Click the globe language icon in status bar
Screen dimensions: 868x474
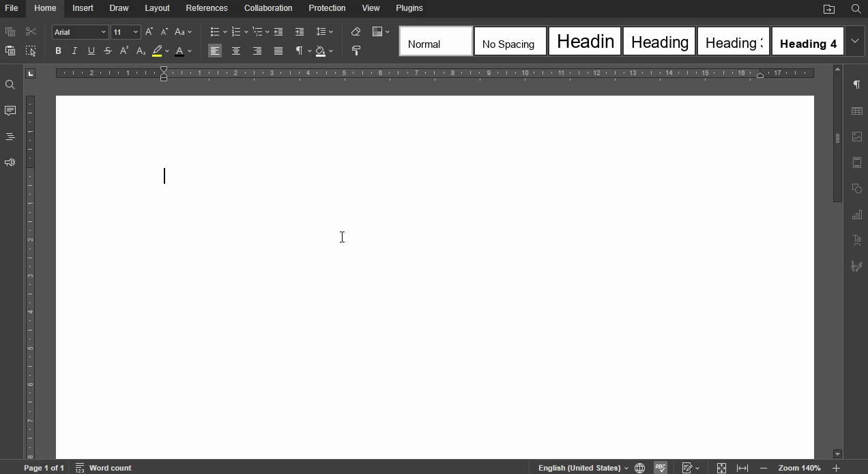click(x=639, y=468)
